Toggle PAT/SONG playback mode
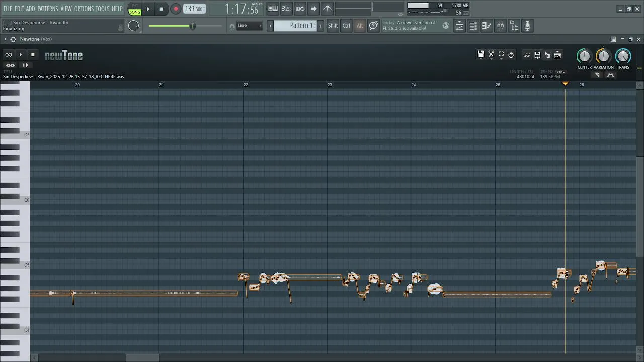Screen dimensions: 644x362 [x=135, y=9]
